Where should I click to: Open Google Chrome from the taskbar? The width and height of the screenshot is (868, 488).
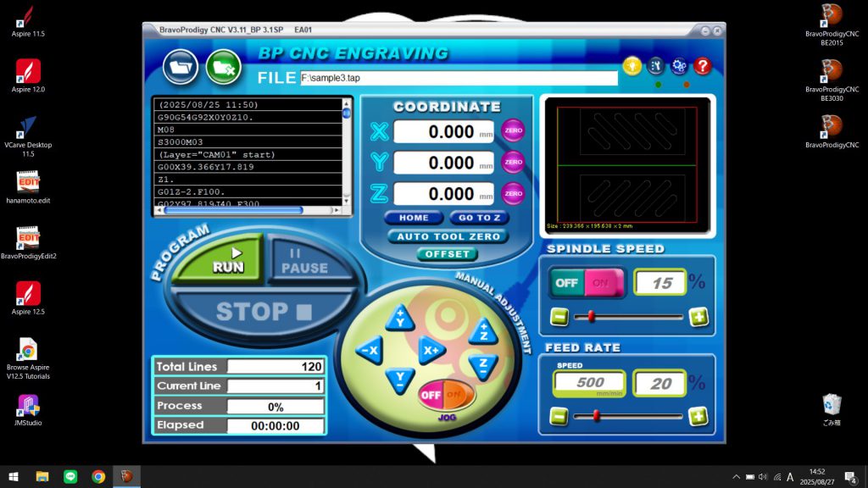(x=98, y=476)
